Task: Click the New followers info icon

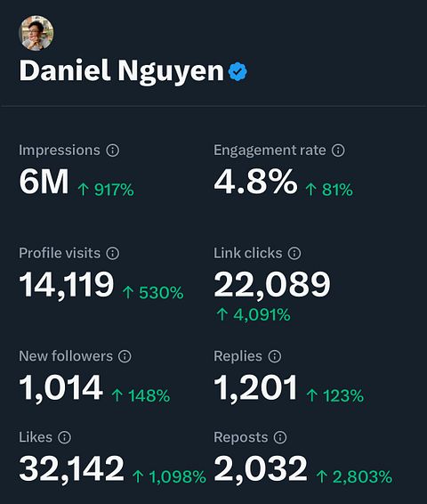Action: pyautogui.click(x=125, y=356)
